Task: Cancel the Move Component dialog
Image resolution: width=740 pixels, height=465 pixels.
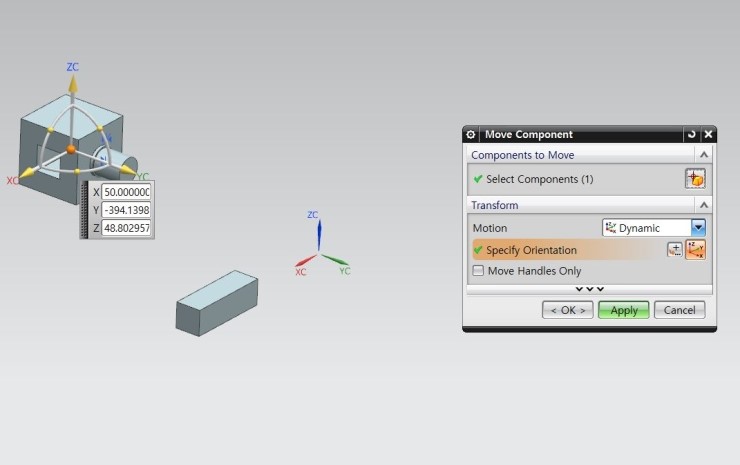Action: (x=679, y=310)
